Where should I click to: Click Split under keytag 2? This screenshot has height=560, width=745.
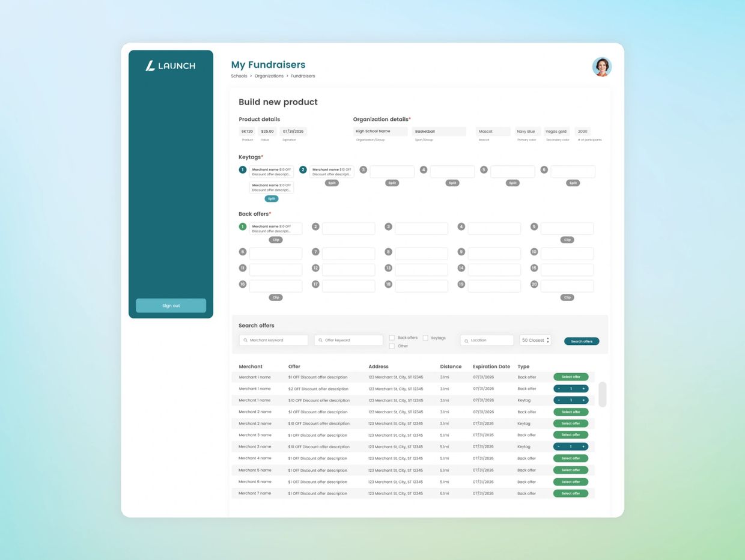(x=332, y=183)
